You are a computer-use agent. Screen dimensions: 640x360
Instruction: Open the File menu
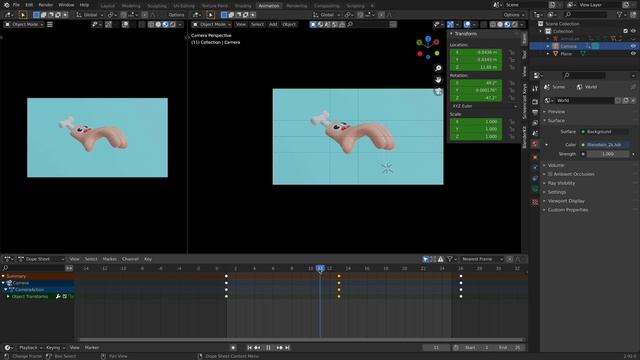tap(16, 5)
